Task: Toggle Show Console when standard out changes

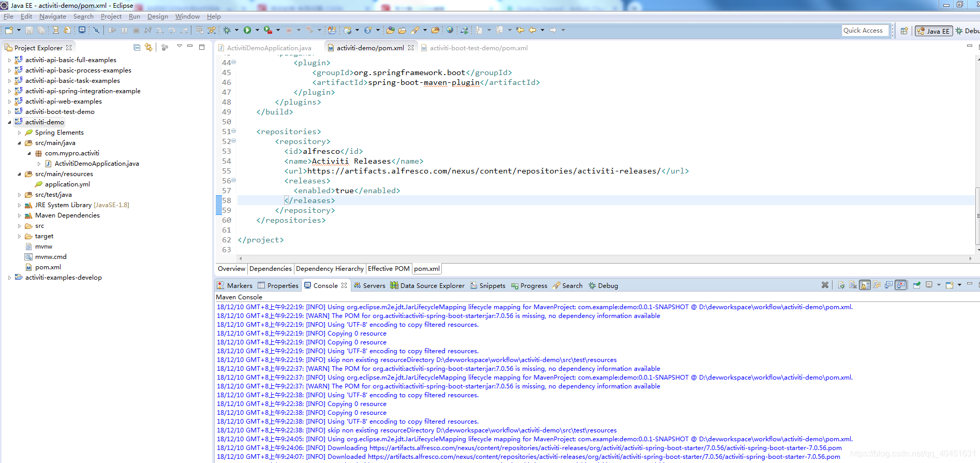Action: pyautogui.click(x=889, y=285)
